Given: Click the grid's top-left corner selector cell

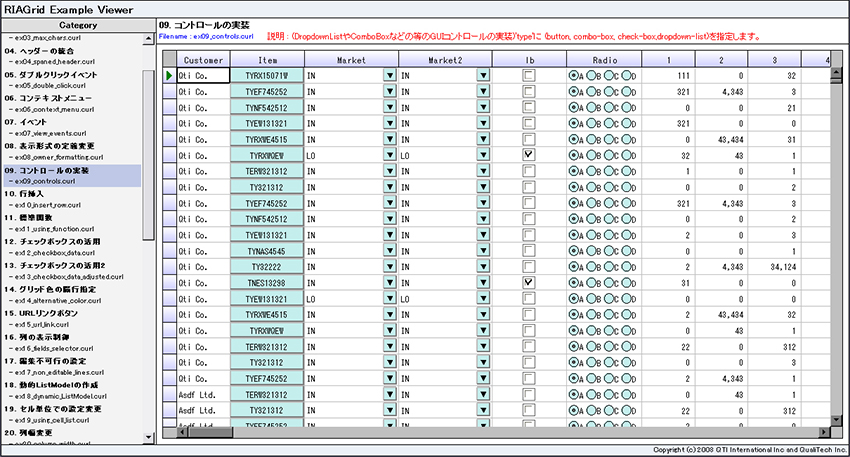Looking at the screenshot, I should [x=167, y=60].
